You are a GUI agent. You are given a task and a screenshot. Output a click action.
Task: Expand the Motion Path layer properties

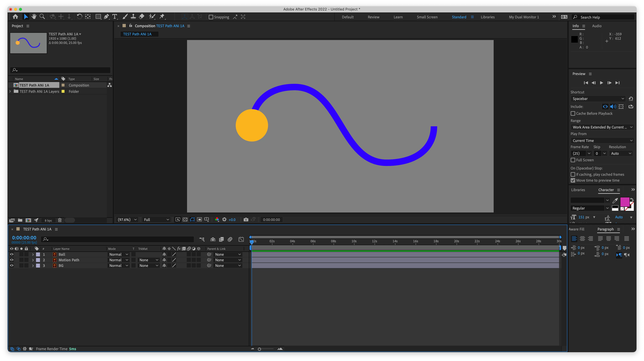[33, 260]
